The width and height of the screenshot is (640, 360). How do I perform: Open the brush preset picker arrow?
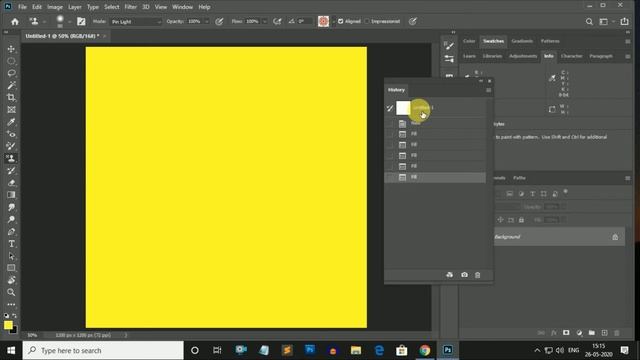69,22
